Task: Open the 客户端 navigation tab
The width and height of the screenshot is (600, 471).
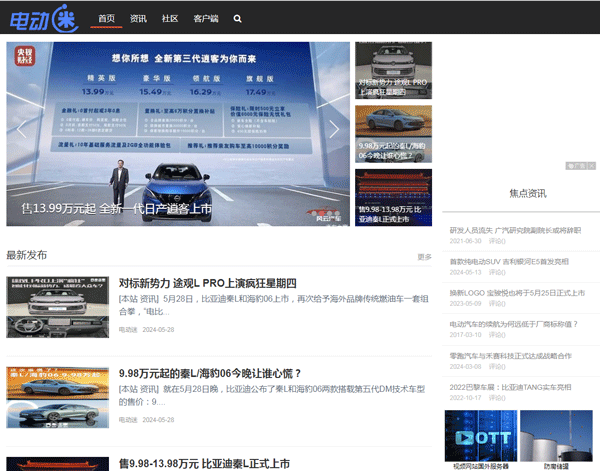Action: pyautogui.click(x=206, y=18)
